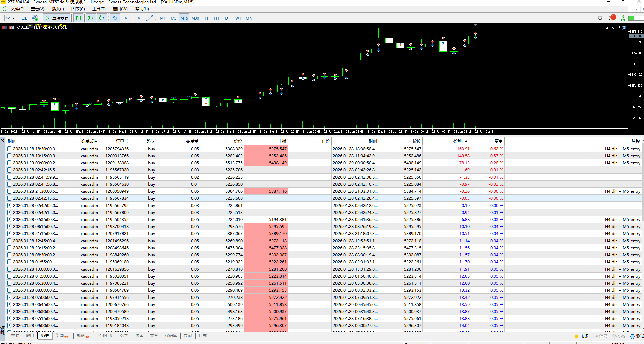Select order row 1195567834
The height and width of the screenshot is (344, 644).
[x=324, y=198]
